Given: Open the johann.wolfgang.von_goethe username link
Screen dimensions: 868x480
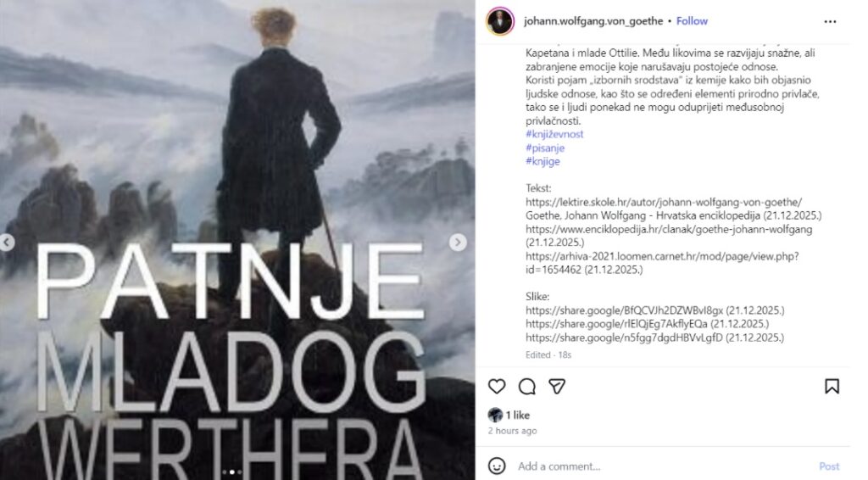Looking at the screenshot, I should (593, 21).
